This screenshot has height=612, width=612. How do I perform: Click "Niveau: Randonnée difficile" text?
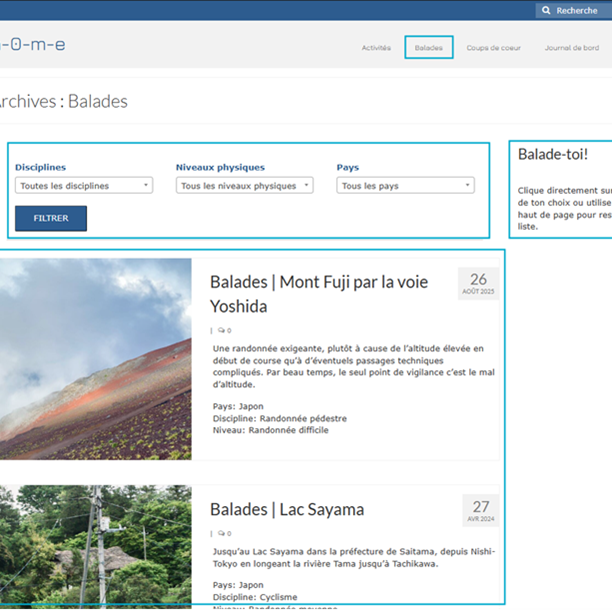[270, 430]
